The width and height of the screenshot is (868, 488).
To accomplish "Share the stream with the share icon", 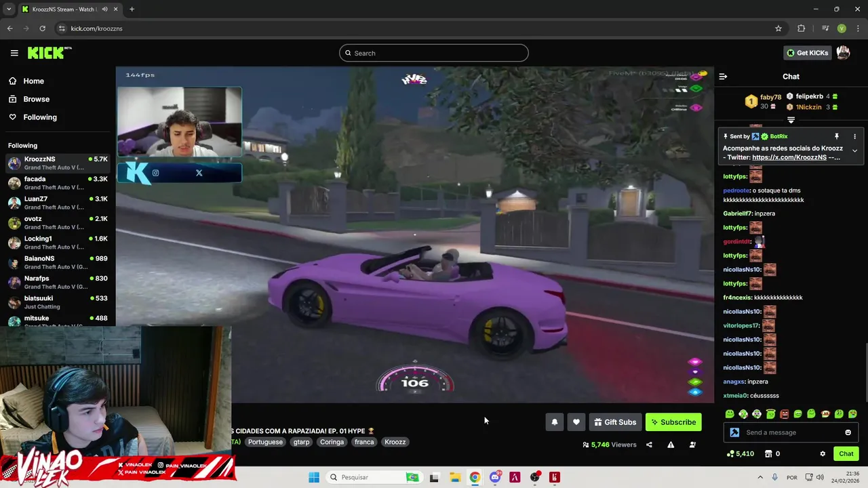I will 649,445.
